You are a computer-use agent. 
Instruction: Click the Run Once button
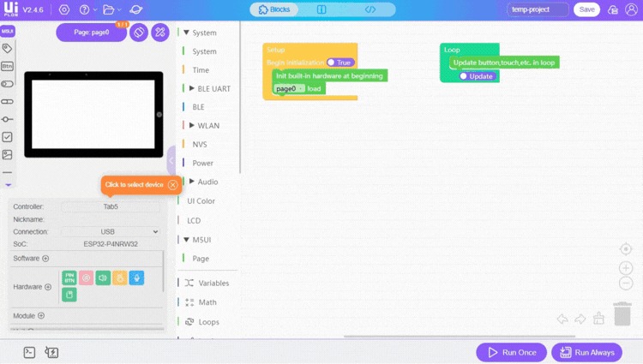tap(512, 353)
